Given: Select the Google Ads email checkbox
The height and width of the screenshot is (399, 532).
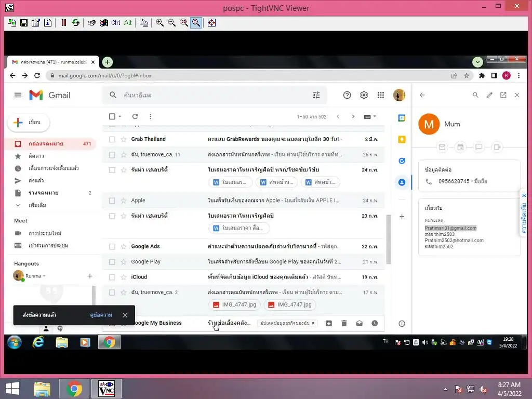Looking at the screenshot, I should [x=112, y=247].
